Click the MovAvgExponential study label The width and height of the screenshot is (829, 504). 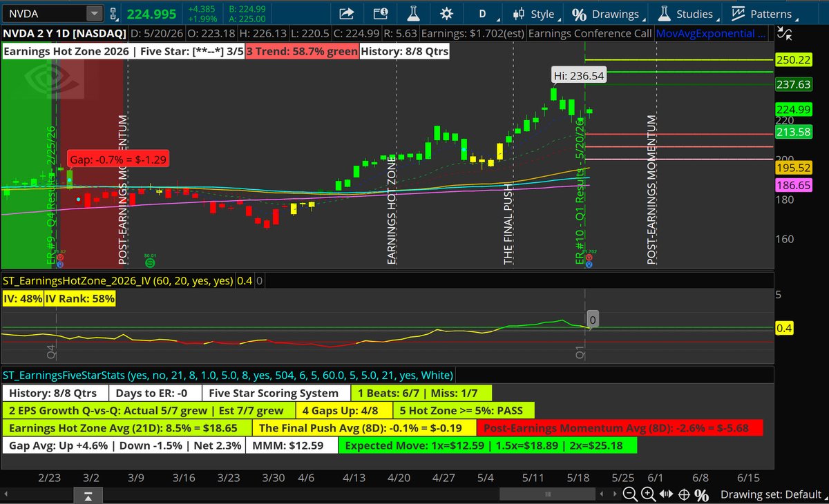pyautogui.click(x=711, y=32)
